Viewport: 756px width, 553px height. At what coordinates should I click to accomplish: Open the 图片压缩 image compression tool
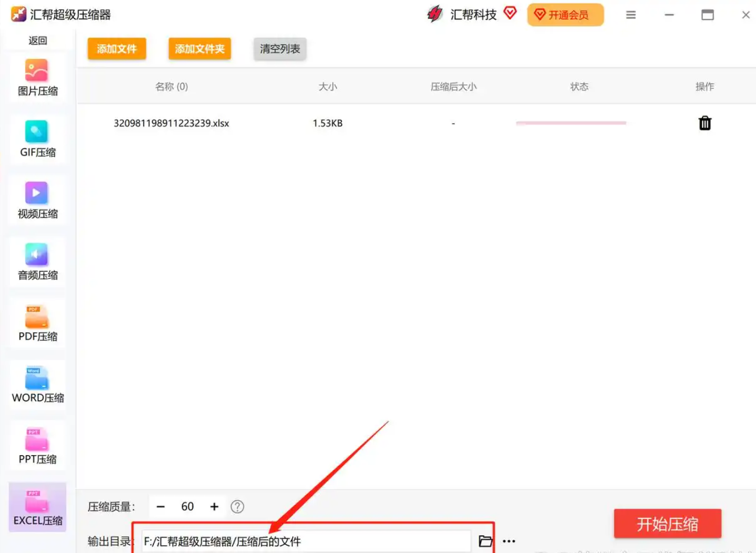tap(37, 78)
